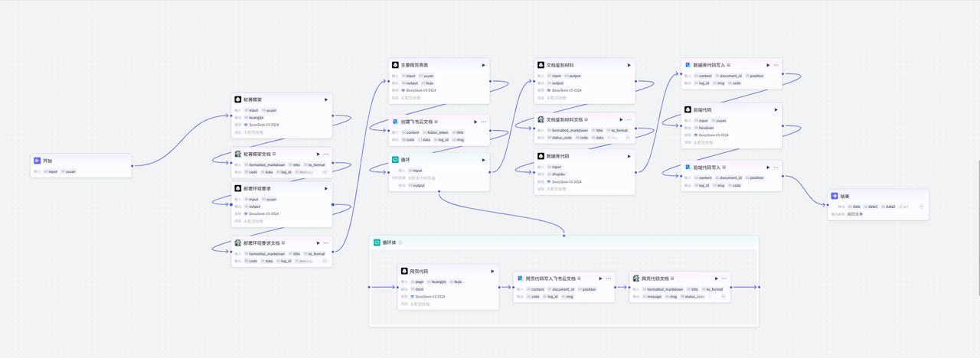The width and height of the screenshot is (980, 358).
Task: Select the 文档鉴别材料 node title
Action: [560, 65]
